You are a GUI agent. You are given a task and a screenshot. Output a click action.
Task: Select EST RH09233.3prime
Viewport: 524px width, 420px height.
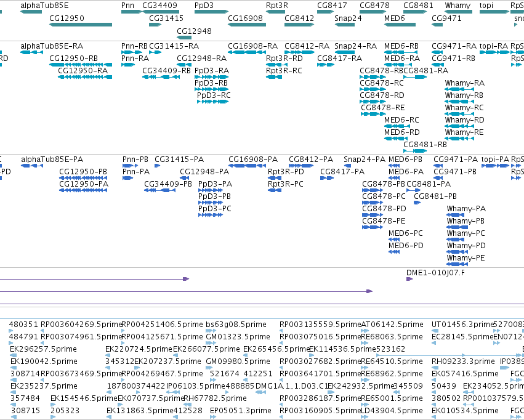(x=463, y=361)
